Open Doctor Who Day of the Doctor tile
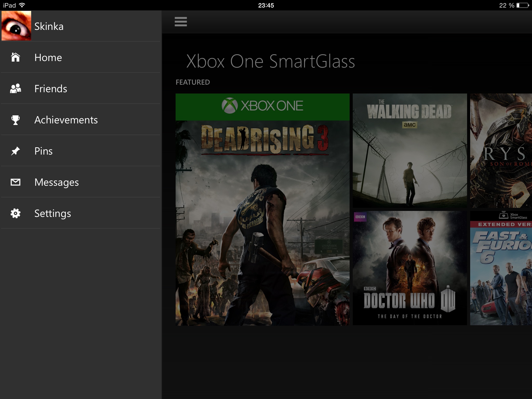 click(410, 268)
